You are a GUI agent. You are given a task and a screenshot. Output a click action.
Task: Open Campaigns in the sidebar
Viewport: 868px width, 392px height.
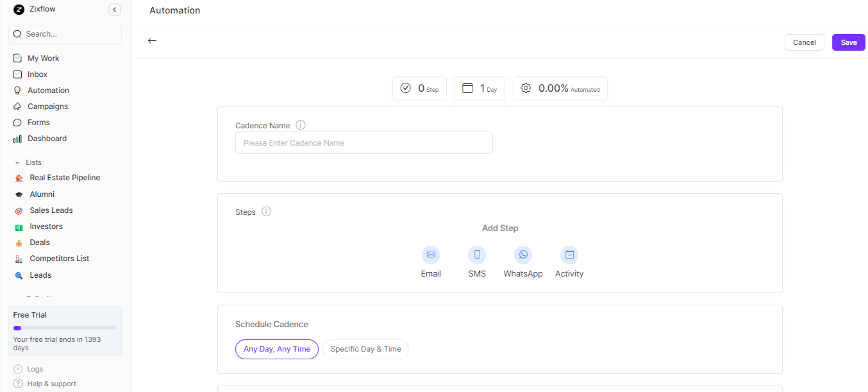(47, 107)
